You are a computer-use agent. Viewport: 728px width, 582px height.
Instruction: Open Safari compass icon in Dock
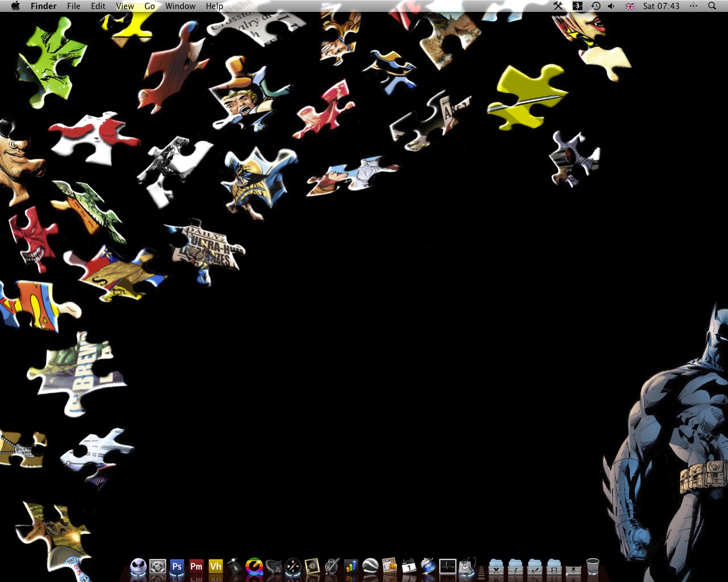click(293, 566)
